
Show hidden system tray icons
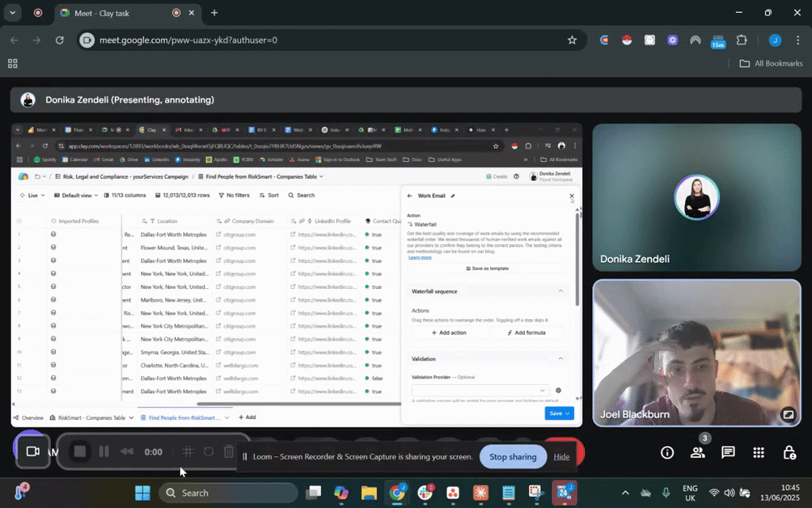(625, 493)
